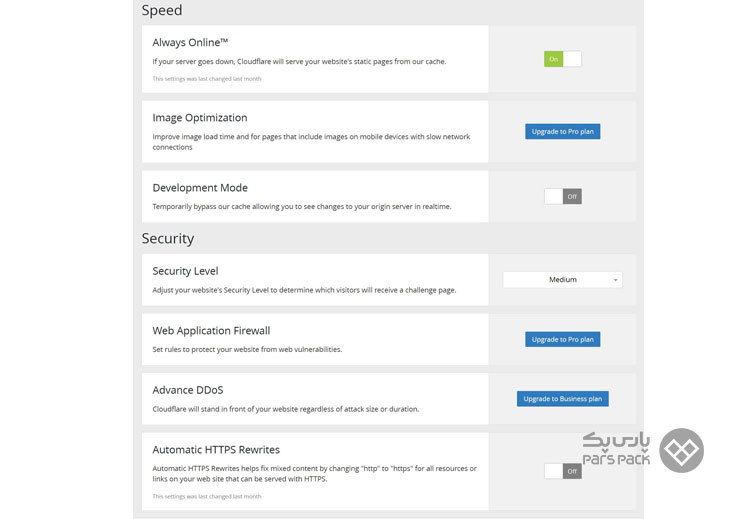Enable the Development Mode switch

(562, 197)
